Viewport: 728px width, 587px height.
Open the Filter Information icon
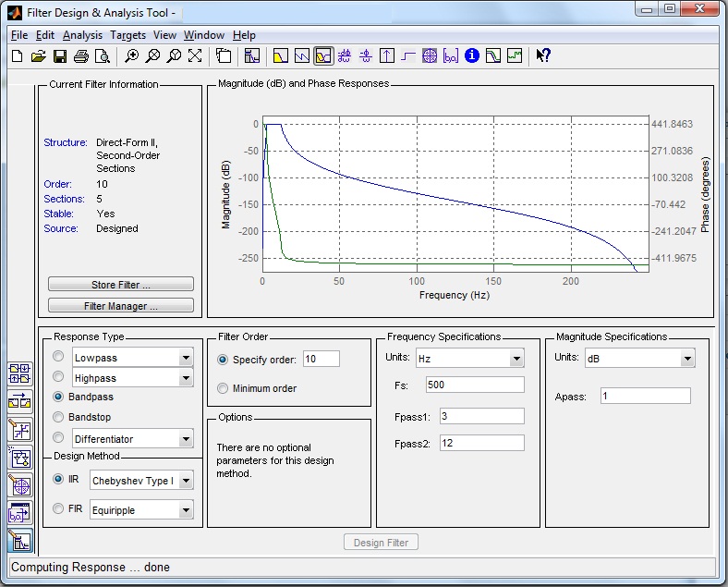pyautogui.click(x=472, y=56)
